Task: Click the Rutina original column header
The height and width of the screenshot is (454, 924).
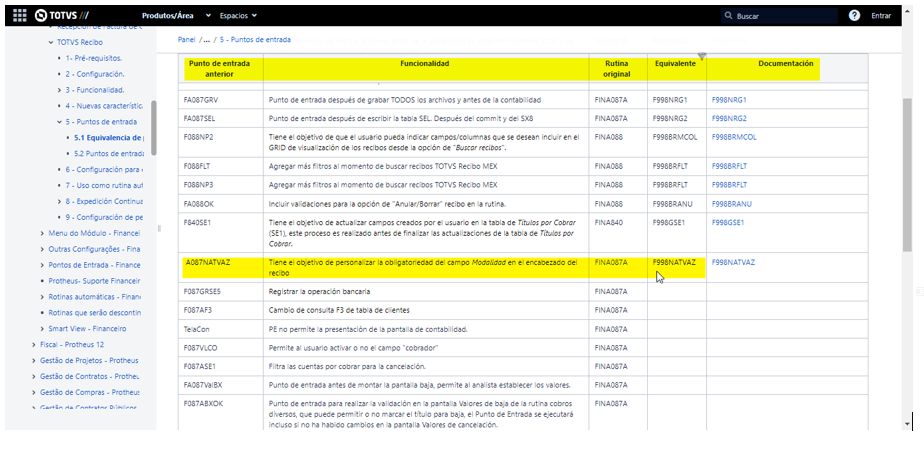Action: pyautogui.click(x=618, y=69)
